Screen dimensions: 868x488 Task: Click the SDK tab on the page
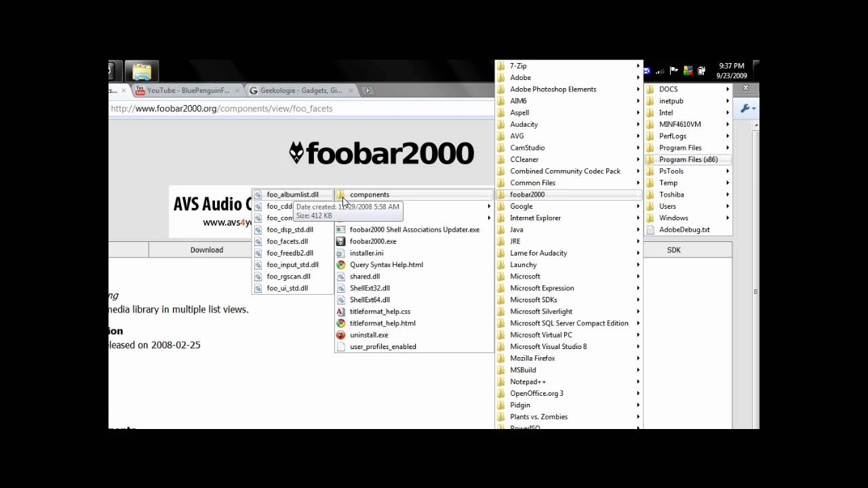[673, 250]
